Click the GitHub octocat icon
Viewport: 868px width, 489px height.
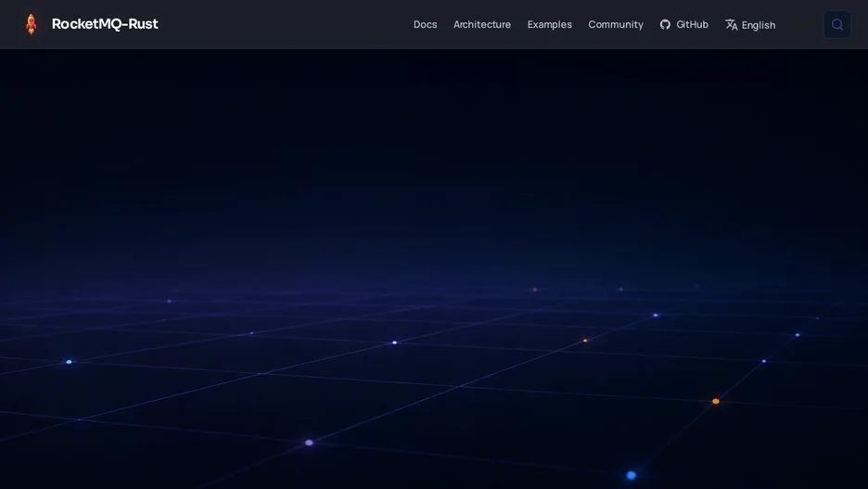[x=665, y=24]
